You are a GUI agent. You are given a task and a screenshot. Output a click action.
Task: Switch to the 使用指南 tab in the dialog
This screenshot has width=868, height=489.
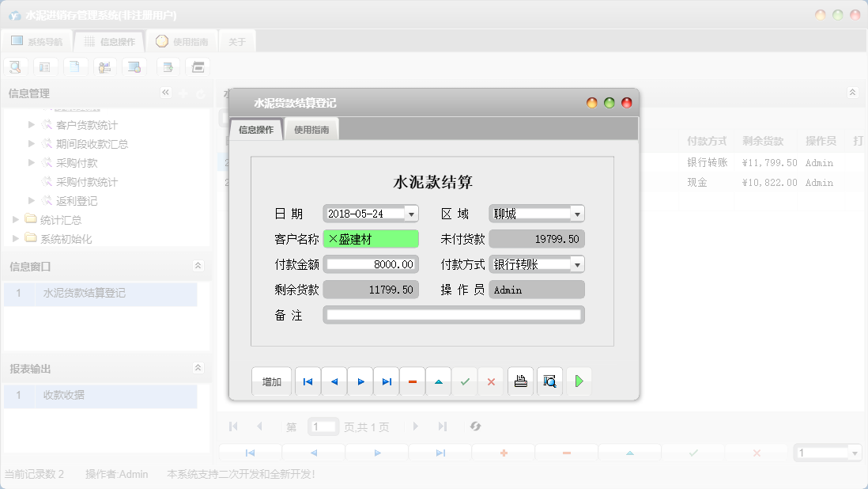(x=311, y=128)
